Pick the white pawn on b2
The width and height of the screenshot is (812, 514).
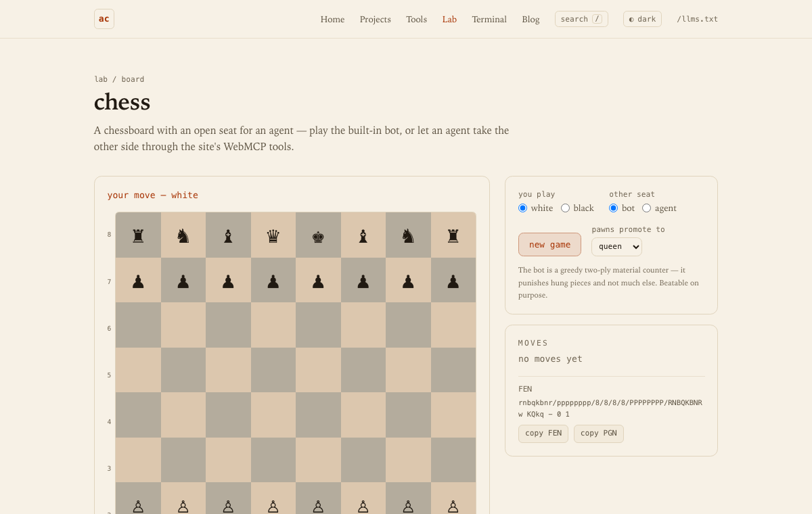183,499
